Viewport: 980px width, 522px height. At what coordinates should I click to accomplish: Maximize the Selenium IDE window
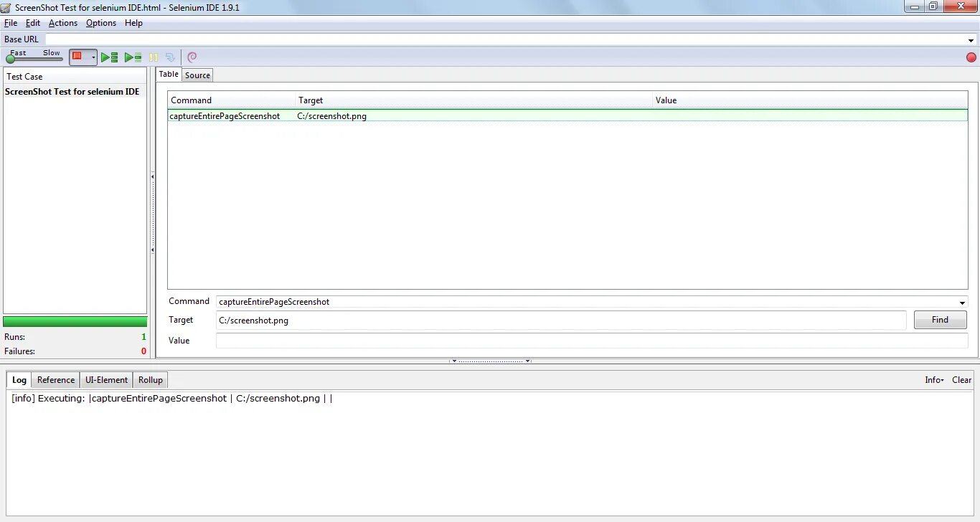[x=933, y=6]
